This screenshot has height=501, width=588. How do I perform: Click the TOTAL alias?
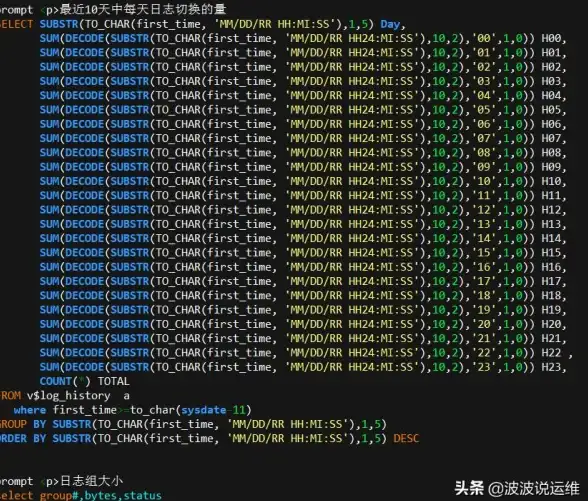click(x=114, y=381)
